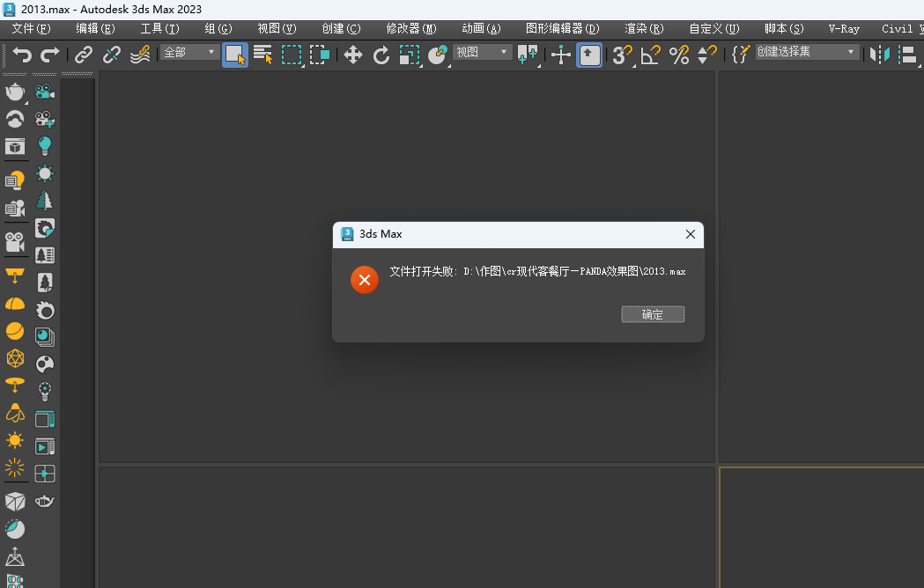Screen dimensions: 924x588
Task: Choose Bind to Space Warp tool
Action: pyautogui.click(x=140, y=55)
